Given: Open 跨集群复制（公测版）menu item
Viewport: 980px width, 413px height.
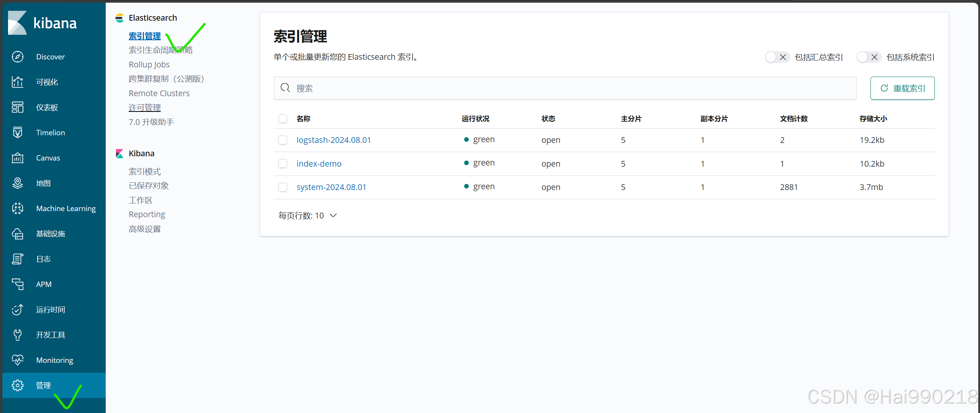Looking at the screenshot, I should tap(166, 79).
